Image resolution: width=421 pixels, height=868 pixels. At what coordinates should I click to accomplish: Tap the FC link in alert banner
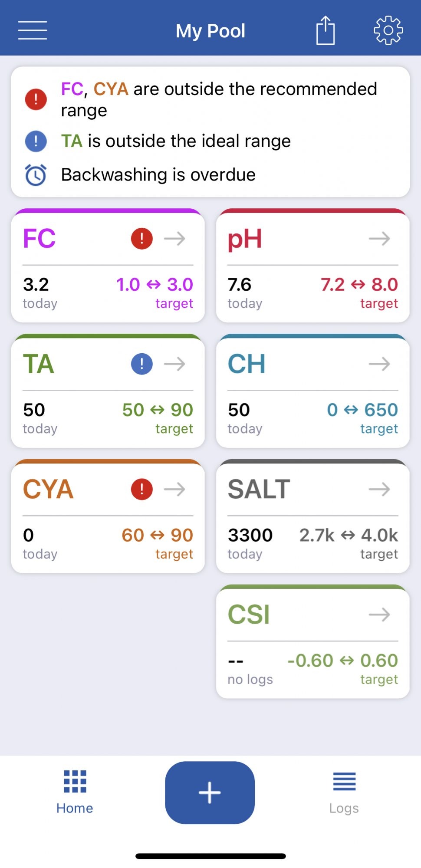click(72, 89)
